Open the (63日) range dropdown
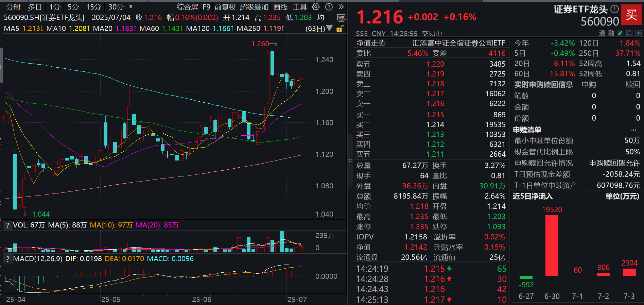644x305 pixels. click(319, 29)
